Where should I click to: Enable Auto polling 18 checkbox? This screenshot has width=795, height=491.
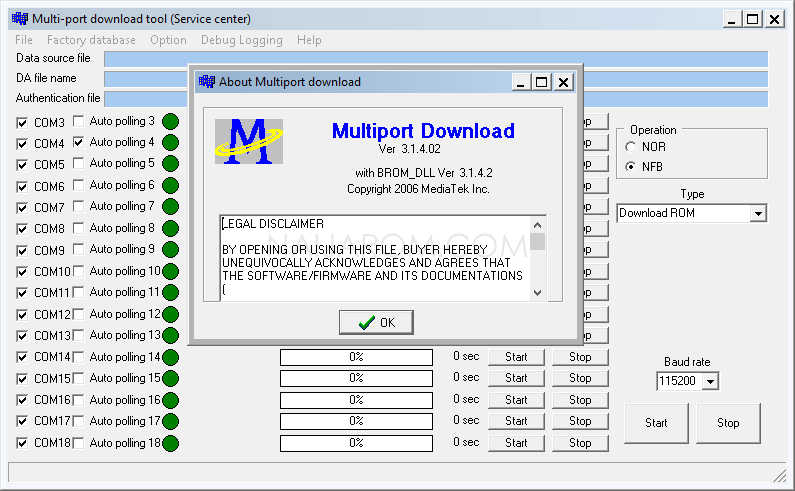(x=78, y=443)
